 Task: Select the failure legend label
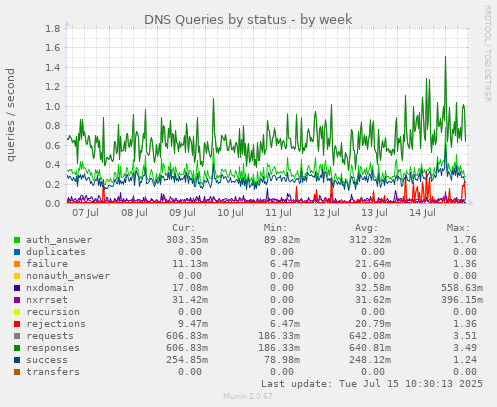pyautogui.click(x=47, y=264)
